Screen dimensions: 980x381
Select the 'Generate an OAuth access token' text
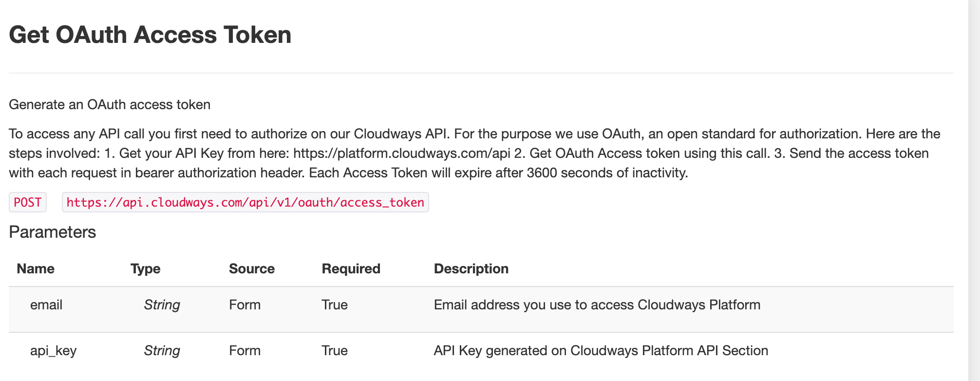[110, 105]
